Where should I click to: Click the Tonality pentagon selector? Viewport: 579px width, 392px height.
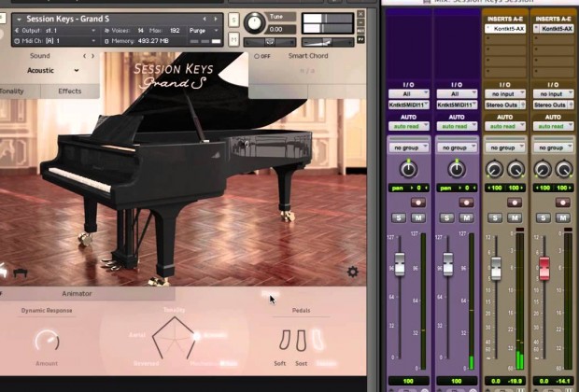point(174,338)
